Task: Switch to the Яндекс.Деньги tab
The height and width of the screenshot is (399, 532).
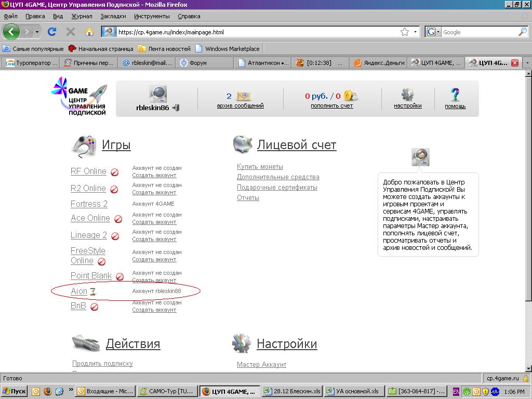Action: pyautogui.click(x=379, y=63)
